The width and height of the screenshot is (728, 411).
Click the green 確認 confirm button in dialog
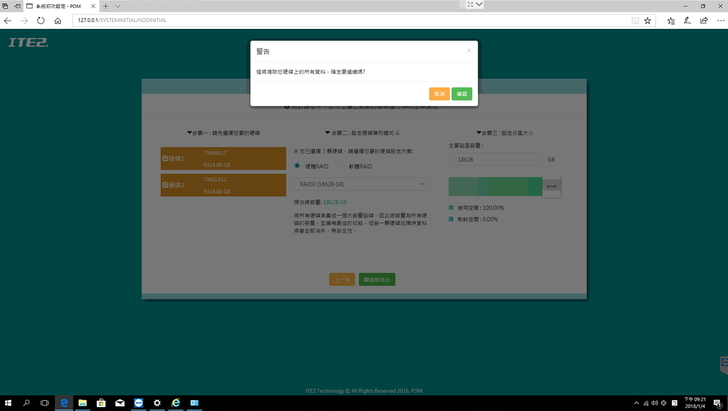pos(461,94)
